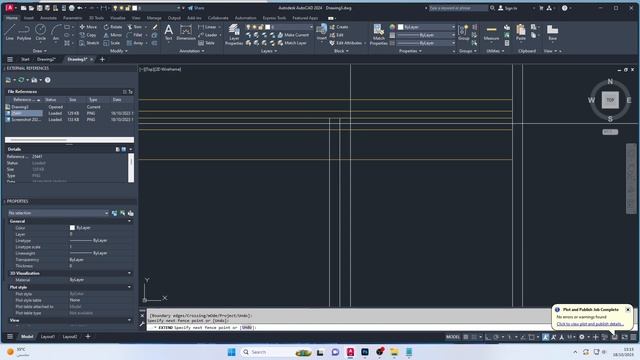Viewport: 640px width, 360px height.
Task: Click the Share button
Action: (x=196, y=8)
